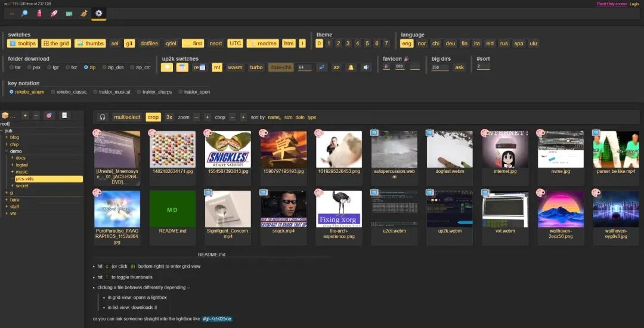Click the document page icon in sidebar
The image size is (644, 328).
64,116
